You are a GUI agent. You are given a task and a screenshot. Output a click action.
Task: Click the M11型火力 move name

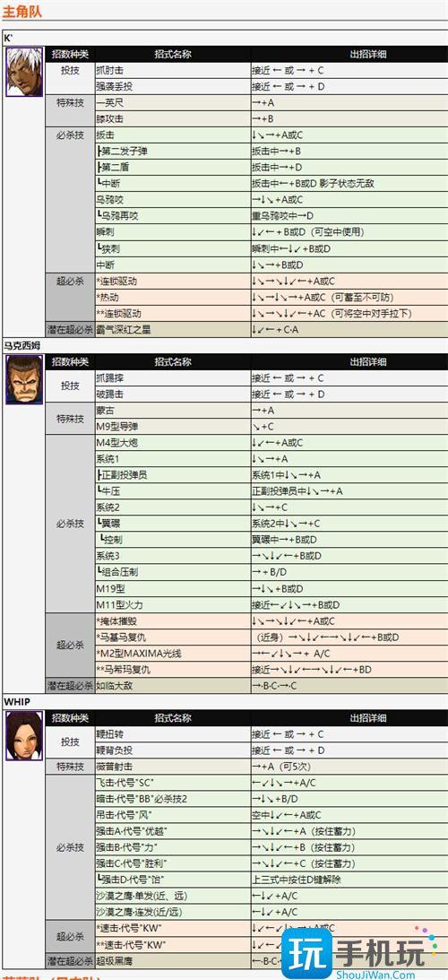coord(119,605)
